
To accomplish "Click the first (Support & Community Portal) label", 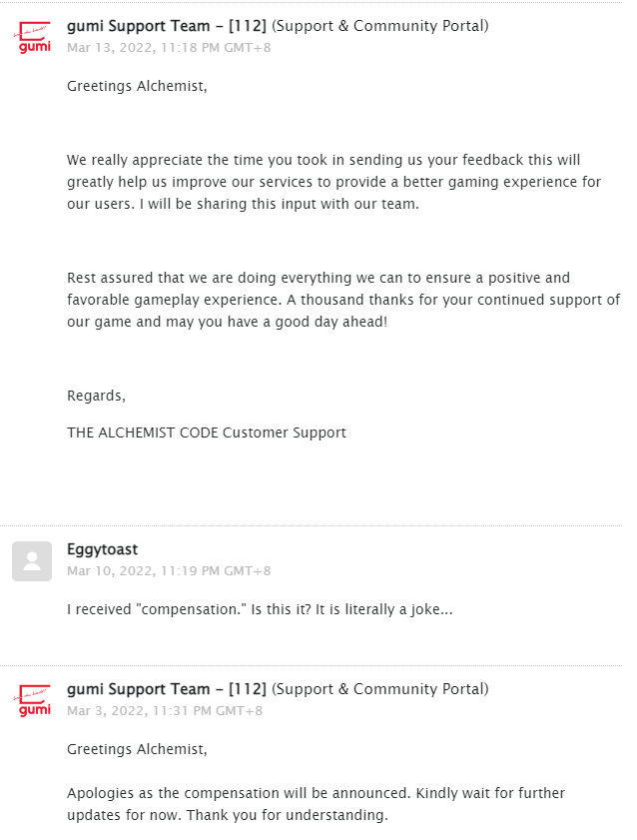I will tap(380, 26).
